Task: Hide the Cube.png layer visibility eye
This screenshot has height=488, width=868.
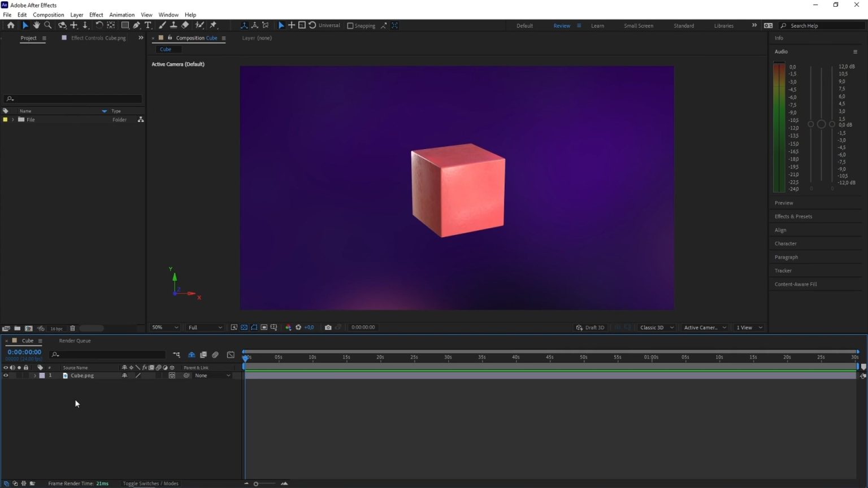Action: point(6,376)
